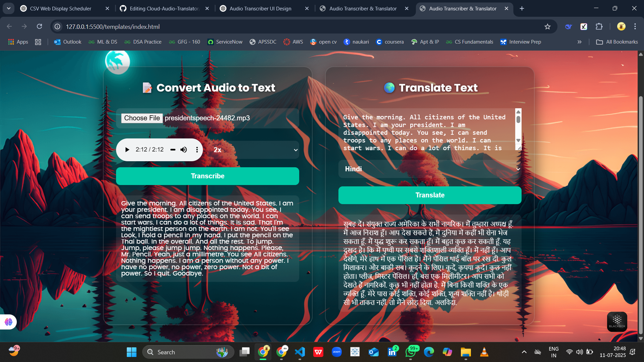Mute the audio player volume
644x362 pixels.
pyautogui.click(x=183, y=149)
